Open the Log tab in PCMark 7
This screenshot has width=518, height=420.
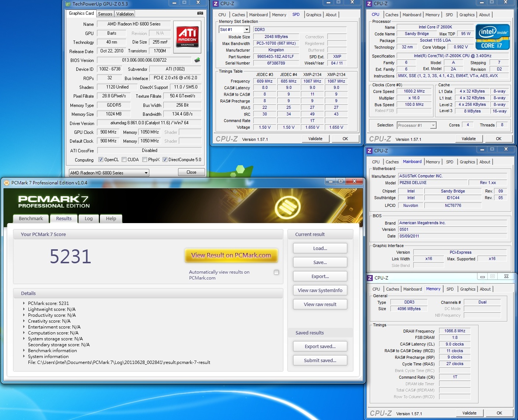[x=88, y=219]
